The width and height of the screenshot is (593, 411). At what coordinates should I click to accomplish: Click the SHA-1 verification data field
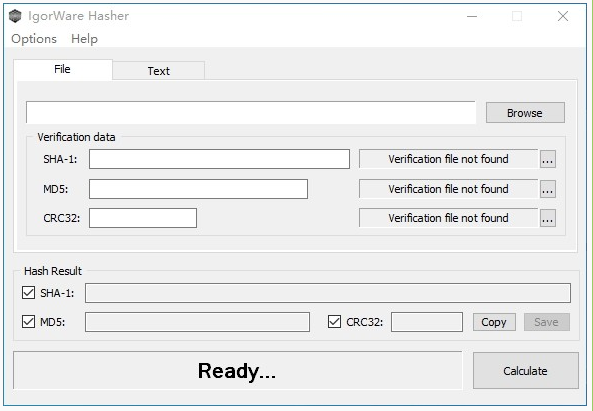[219, 159]
